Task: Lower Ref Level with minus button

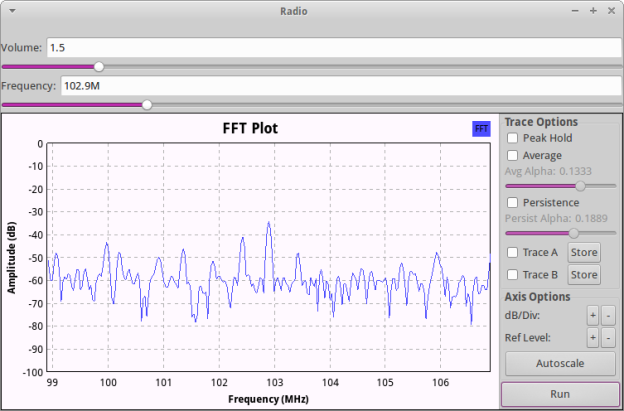Action: pyautogui.click(x=608, y=338)
